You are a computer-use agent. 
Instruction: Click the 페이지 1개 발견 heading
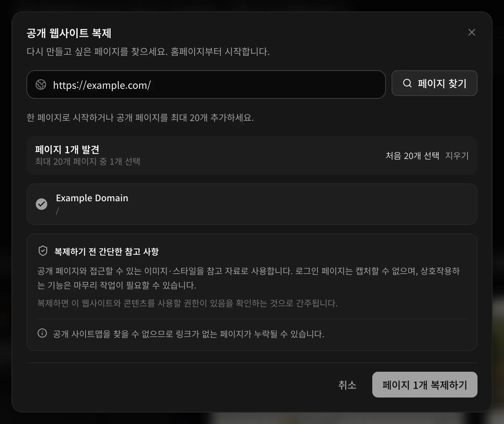(x=67, y=149)
